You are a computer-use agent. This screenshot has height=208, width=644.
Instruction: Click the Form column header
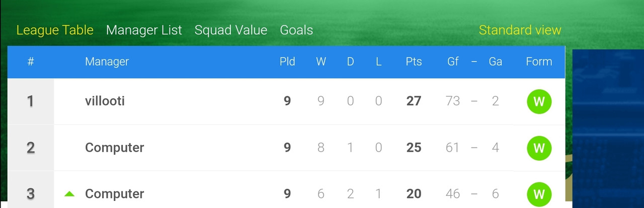point(539,62)
